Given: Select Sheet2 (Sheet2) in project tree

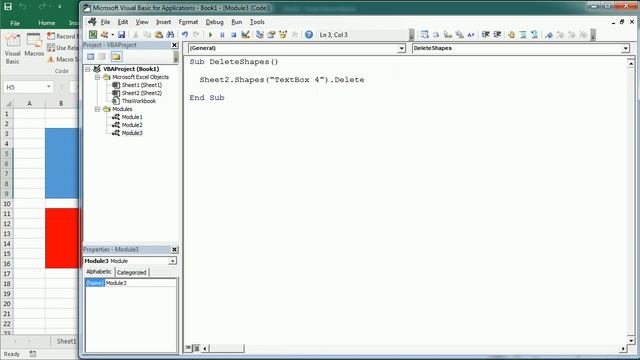Looking at the screenshot, I should click(142, 93).
